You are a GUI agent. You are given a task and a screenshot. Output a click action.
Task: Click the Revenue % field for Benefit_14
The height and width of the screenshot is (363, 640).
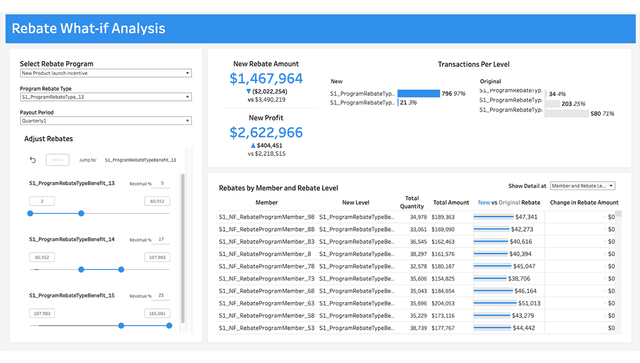pos(161,239)
